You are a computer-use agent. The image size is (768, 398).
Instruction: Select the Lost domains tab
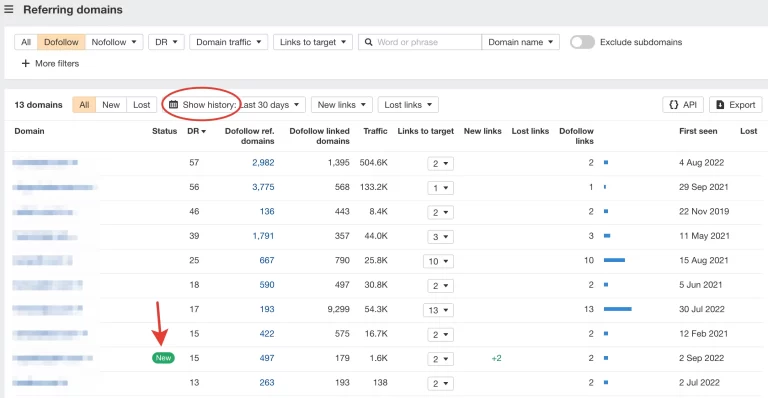click(x=142, y=105)
